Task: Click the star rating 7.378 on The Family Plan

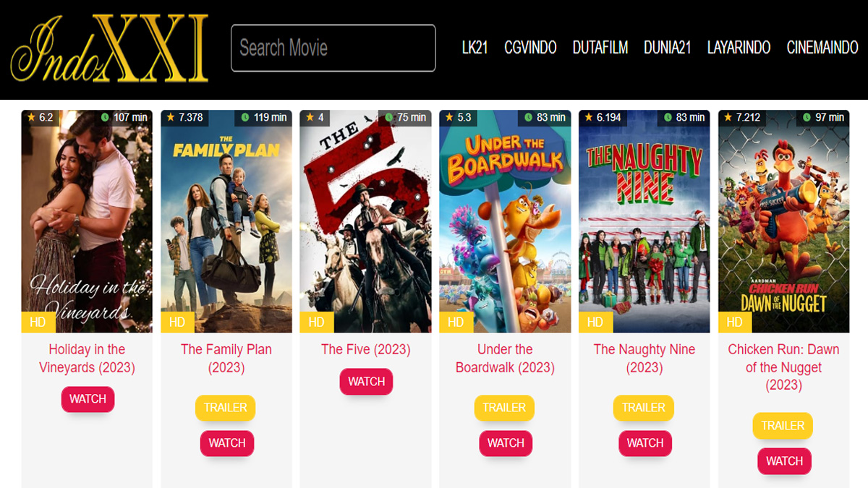Action: pyautogui.click(x=185, y=117)
